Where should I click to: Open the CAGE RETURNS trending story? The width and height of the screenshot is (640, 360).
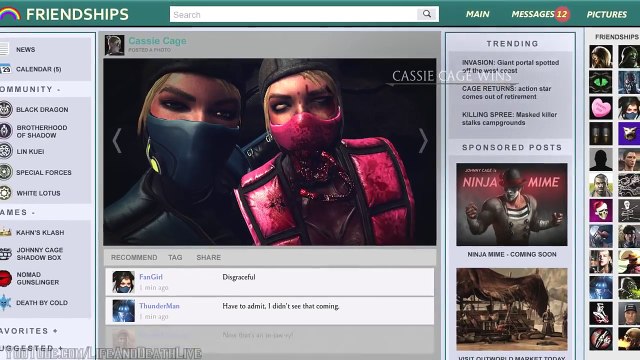pyautogui.click(x=507, y=93)
